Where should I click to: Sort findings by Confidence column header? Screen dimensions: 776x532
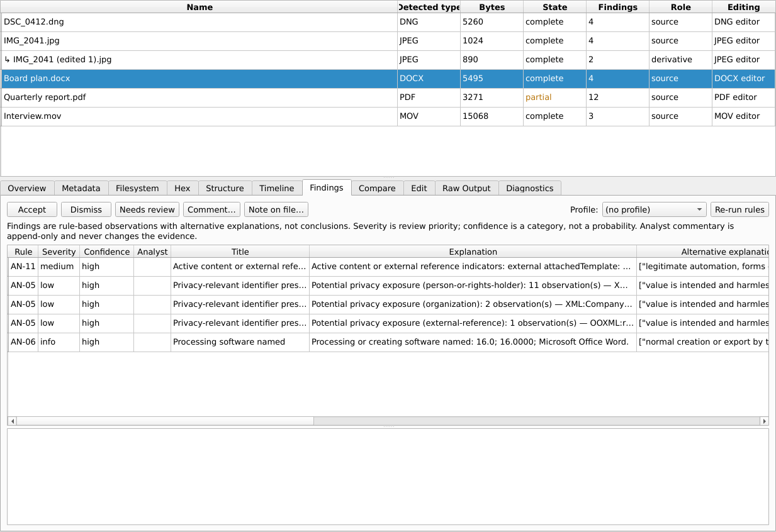click(x=106, y=252)
